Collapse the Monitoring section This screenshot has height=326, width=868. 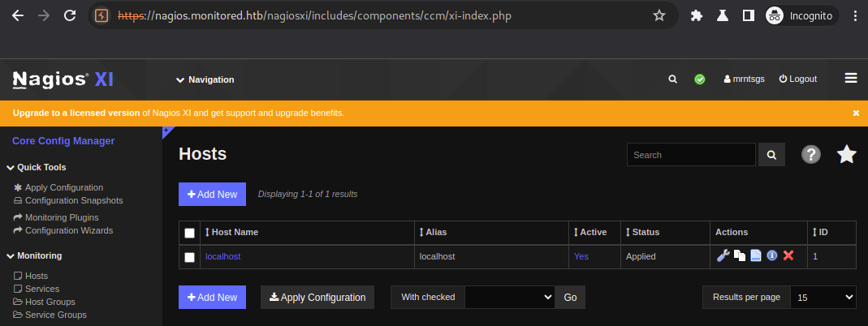[x=34, y=255]
